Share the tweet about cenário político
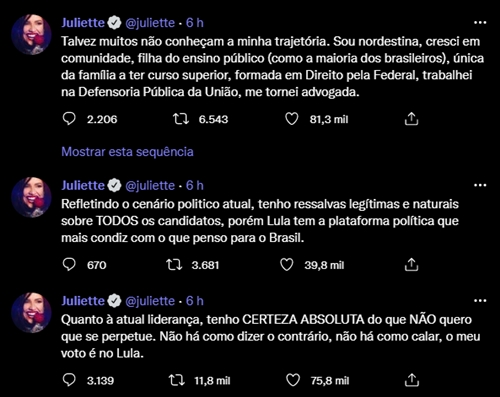The width and height of the screenshot is (500, 397). pyautogui.click(x=411, y=265)
